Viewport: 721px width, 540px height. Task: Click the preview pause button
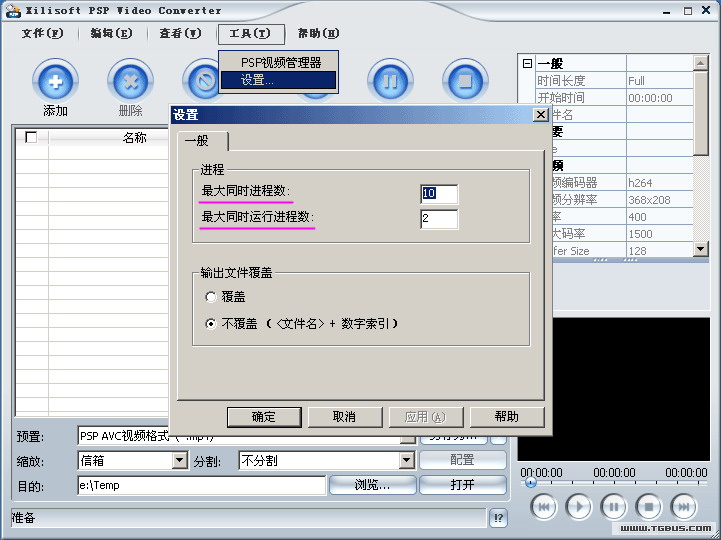[613, 507]
